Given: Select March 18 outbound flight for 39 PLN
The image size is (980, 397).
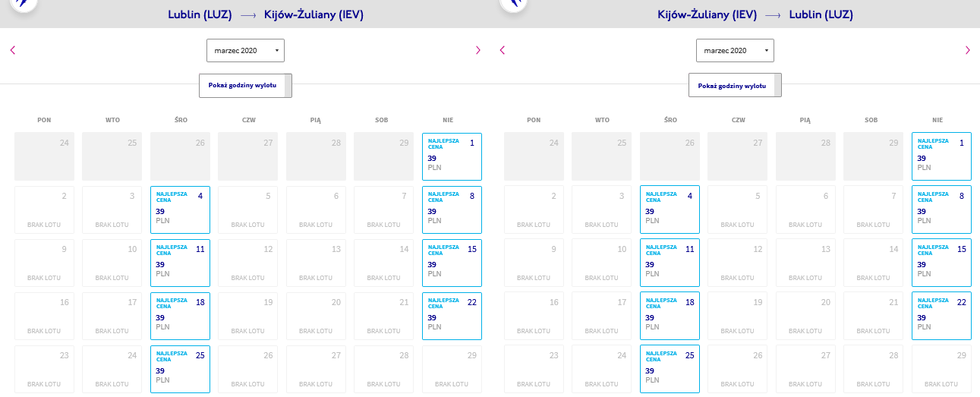Looking at the screenshot, I should (180, 316).
